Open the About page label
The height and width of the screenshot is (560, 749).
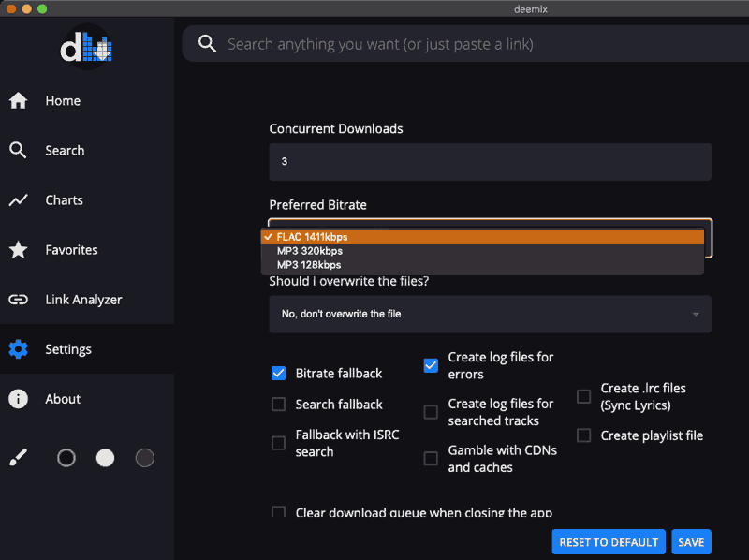point(63,399)
